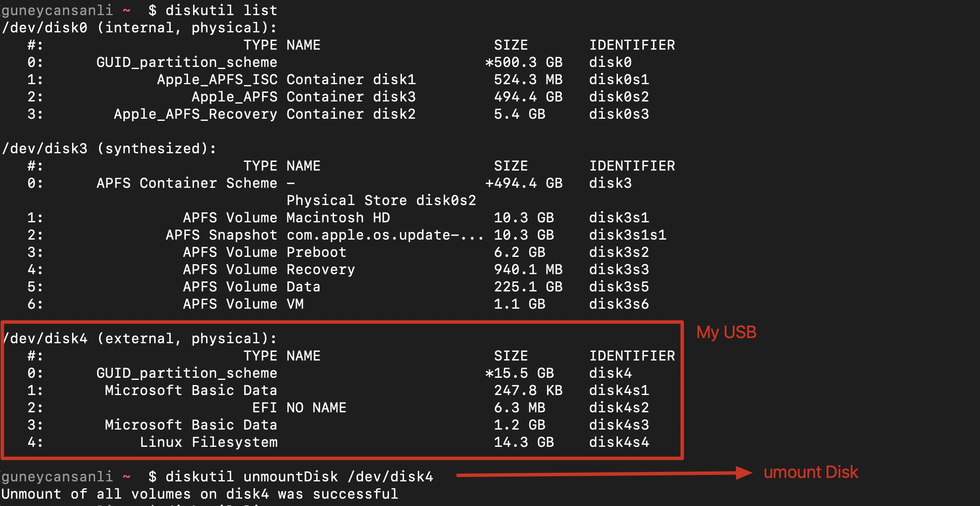Click the identifier 'disk3s1s1'
Screen dimensions: 980x506
(x=627, y=235)
